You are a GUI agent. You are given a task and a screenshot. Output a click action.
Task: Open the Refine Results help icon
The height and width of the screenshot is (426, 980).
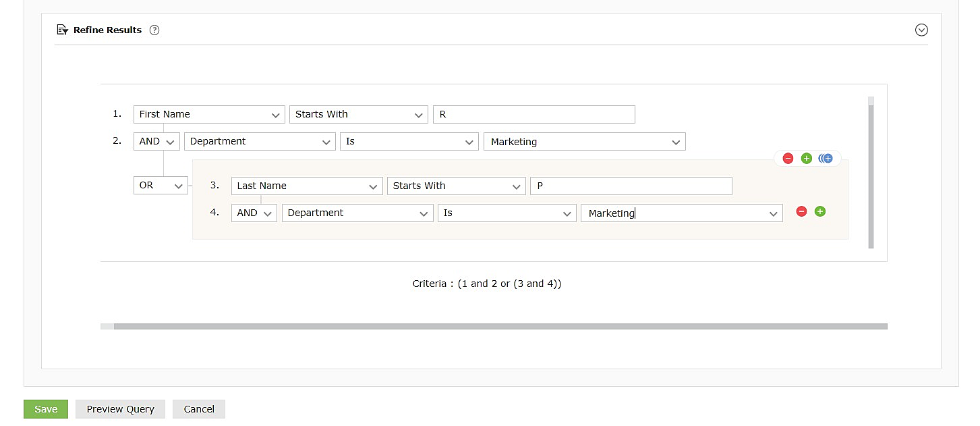click(154, 30)
